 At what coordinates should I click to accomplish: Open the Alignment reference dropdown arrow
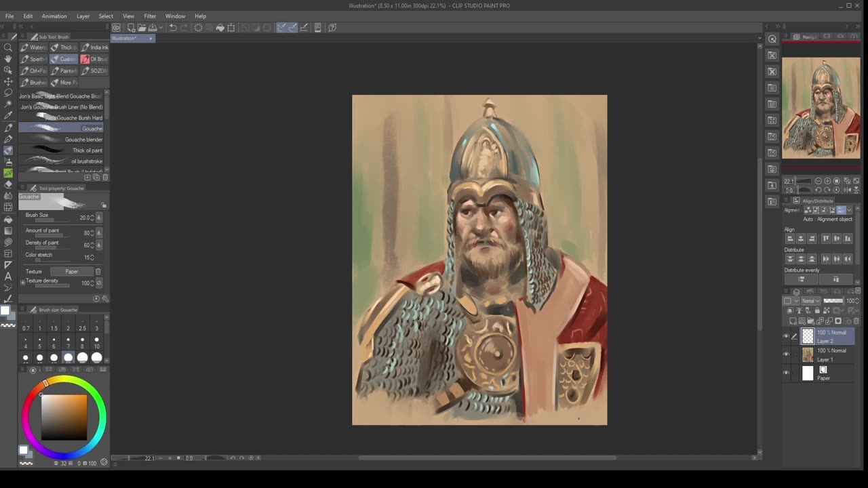tap(850, 210)
